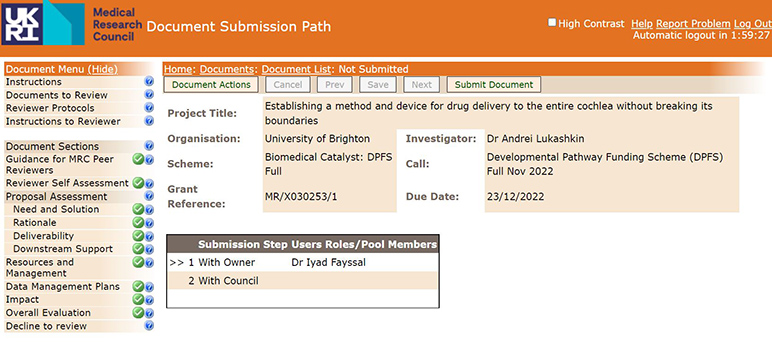772x362 pixels.
Task: Open the Need and Solution section
Action: [56, 209]
